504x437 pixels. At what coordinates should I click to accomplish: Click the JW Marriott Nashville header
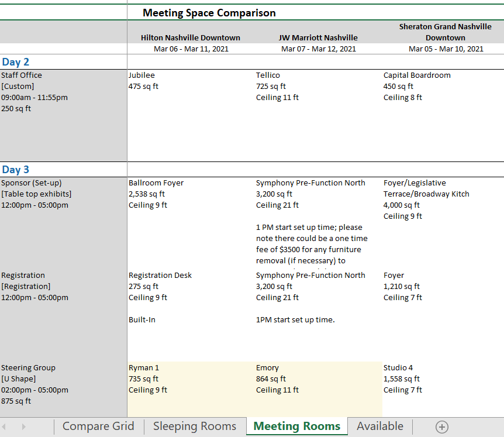pyautogui.click(x=318, y=37)
